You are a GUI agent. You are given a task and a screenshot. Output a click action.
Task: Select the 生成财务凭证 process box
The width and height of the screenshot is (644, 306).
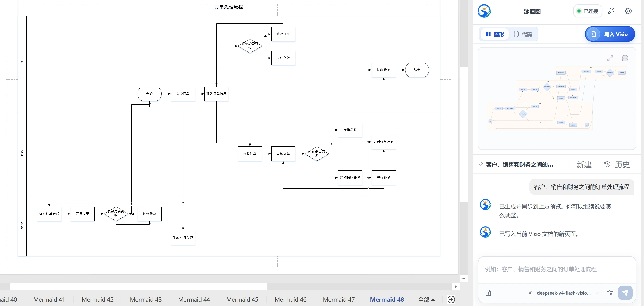183,238
